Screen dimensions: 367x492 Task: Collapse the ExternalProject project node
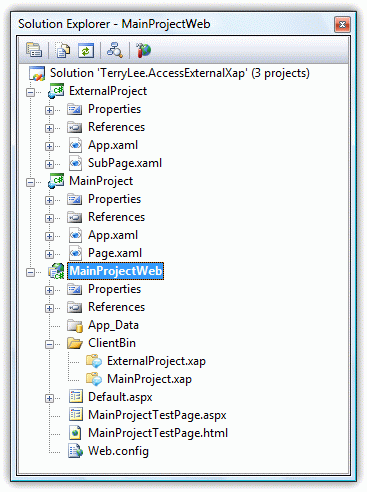pos(30,92)
